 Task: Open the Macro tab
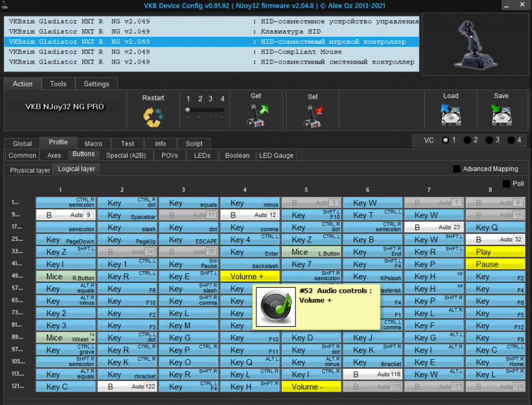94,144
